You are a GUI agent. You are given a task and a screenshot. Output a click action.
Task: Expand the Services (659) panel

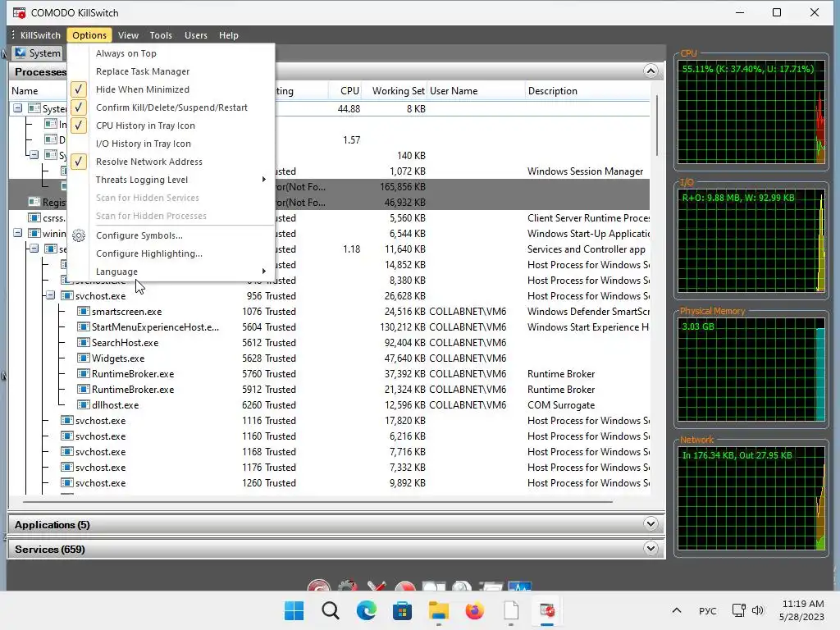[x=651, y=548]
